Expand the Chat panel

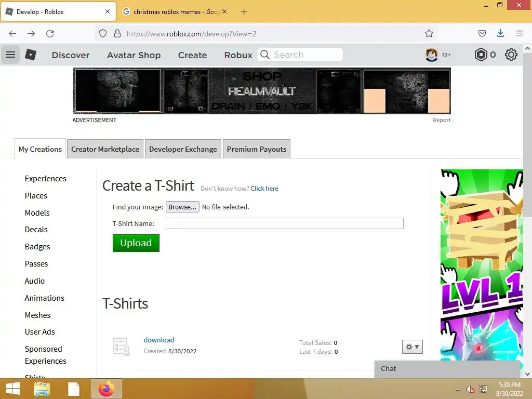click(447, 369)
